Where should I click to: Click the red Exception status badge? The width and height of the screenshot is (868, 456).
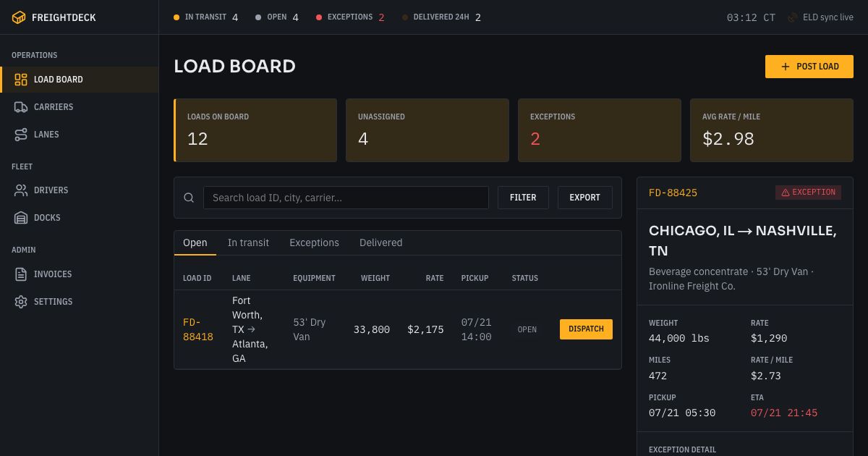[808, 193]
